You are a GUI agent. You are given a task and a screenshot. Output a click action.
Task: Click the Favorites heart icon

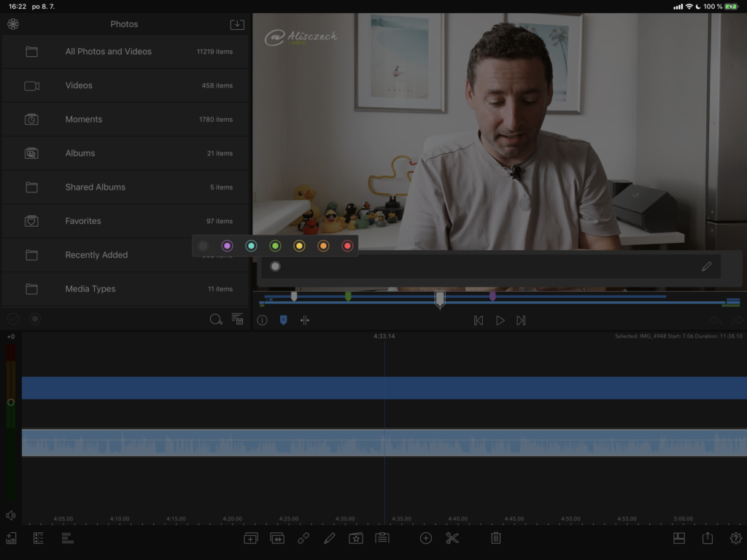click(x=31, y=221)
